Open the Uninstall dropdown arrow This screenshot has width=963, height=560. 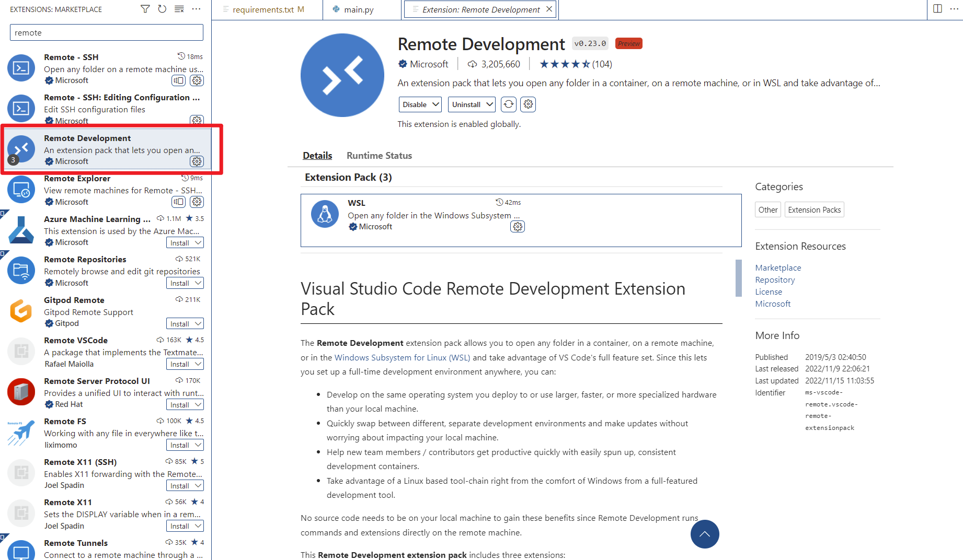[489, 104]
